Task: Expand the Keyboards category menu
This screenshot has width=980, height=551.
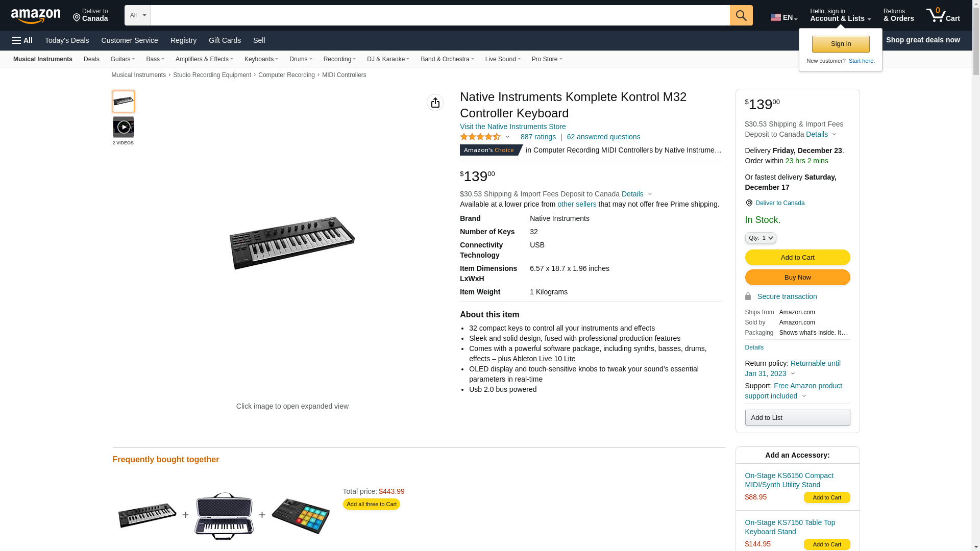Action: click(261, 59)
